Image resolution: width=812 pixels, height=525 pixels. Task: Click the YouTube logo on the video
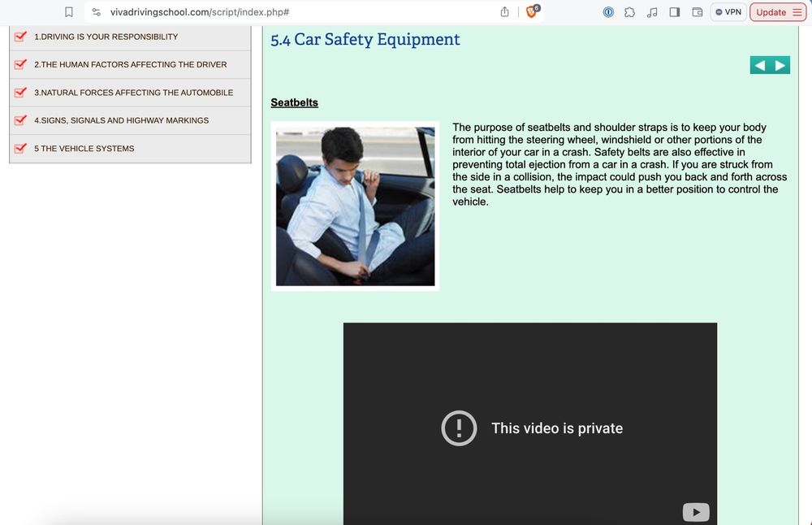click(695, 512)
